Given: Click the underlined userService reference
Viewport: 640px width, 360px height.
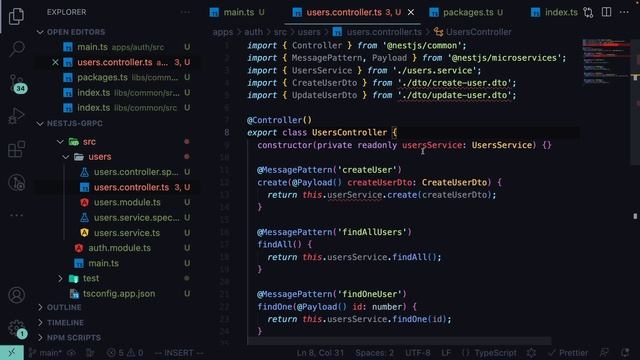Looking at the screenshot, I should [354, 195].
